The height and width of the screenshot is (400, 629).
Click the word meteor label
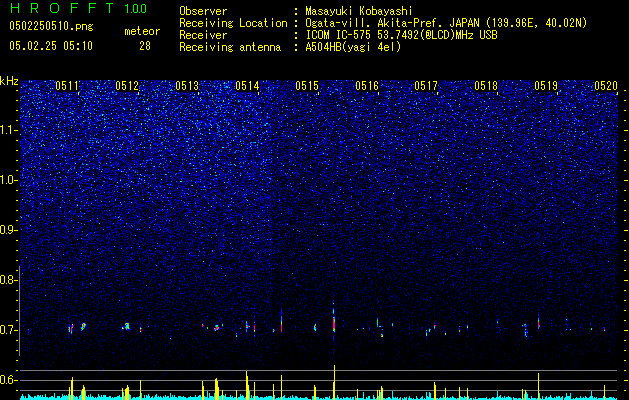point(142,31)
